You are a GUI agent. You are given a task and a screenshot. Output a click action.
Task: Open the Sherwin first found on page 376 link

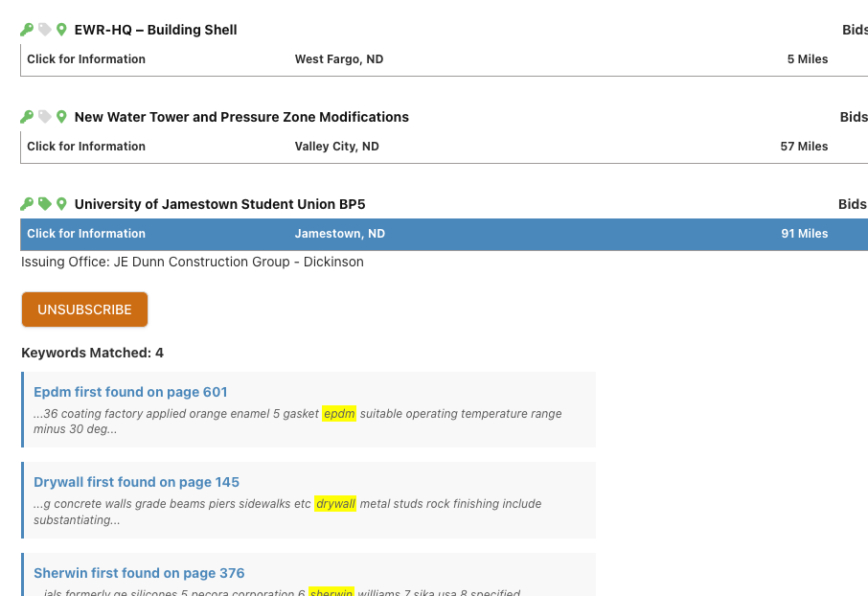click(x=139, y=573)
